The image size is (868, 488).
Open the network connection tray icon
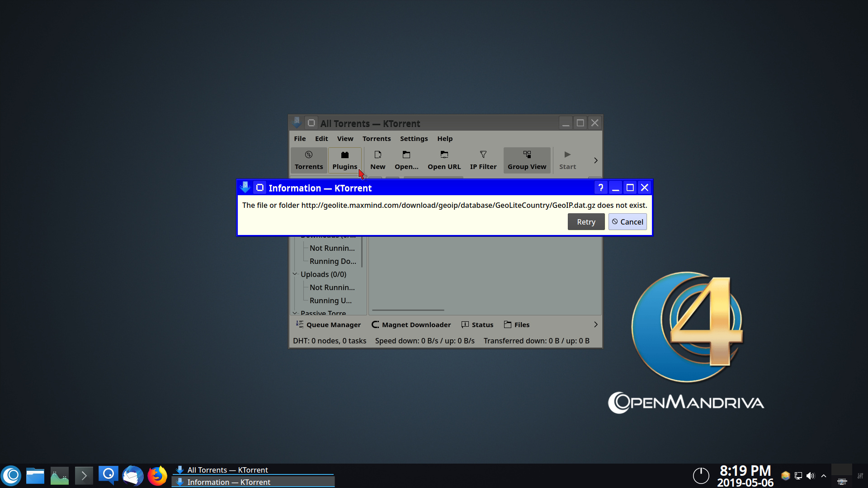[x=798, y=476]
